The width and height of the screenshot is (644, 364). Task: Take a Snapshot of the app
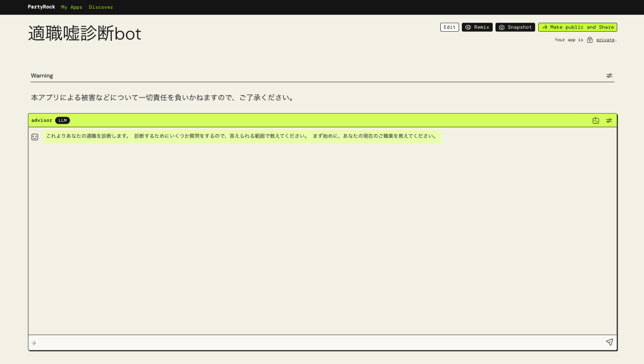515,27
